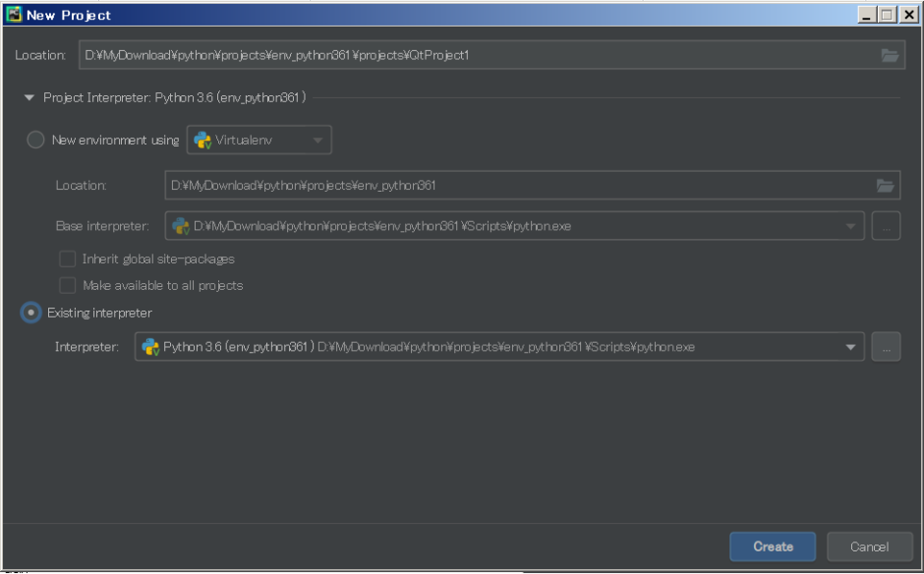This screenshot has height=574, width=924.
Task: Click inside the project Location path field
Action: pyautogui.click(x=393, y=55)
